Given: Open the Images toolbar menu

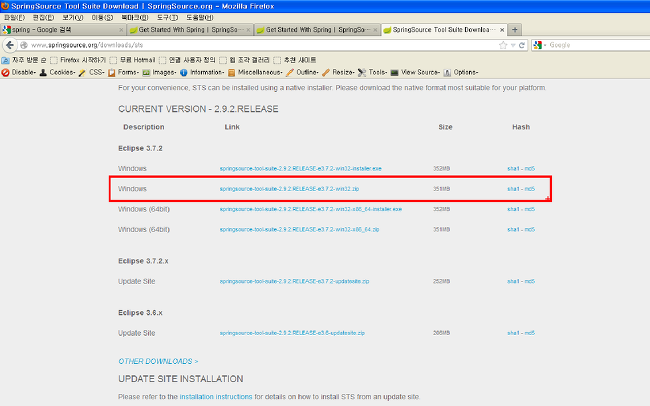Looking at the screenshot, I should (159, 72).
